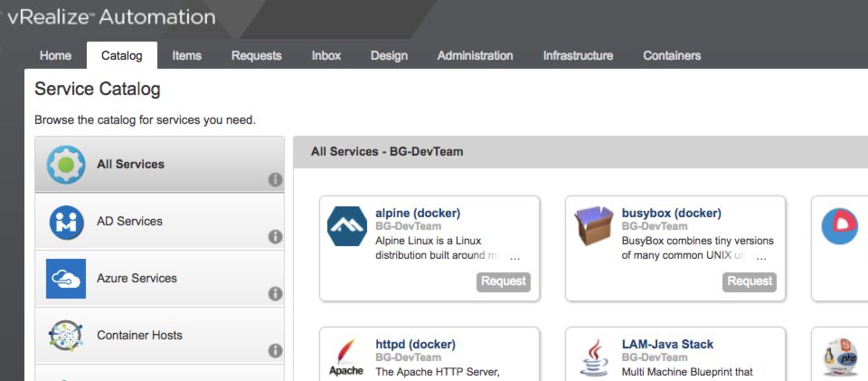The image size is (868, 381).
Task: Open the Containers tab
Action: coord(672,56)
